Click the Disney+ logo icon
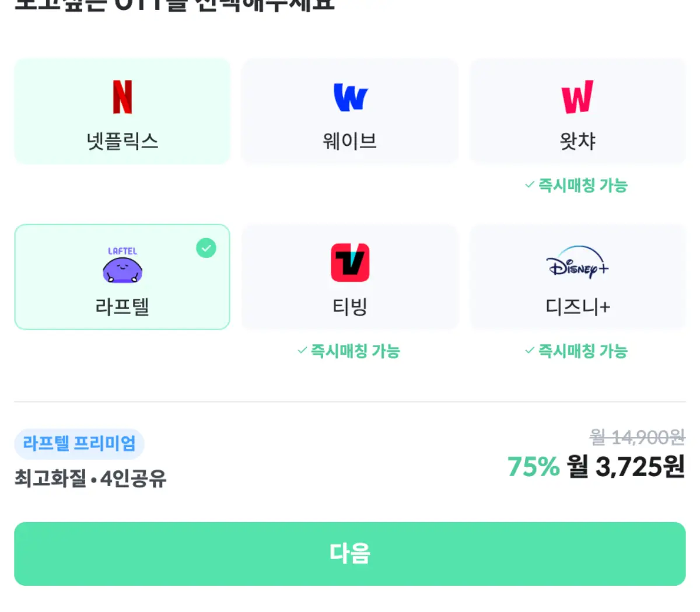Screen dimensions: 700x612 [x=577, y=265]
